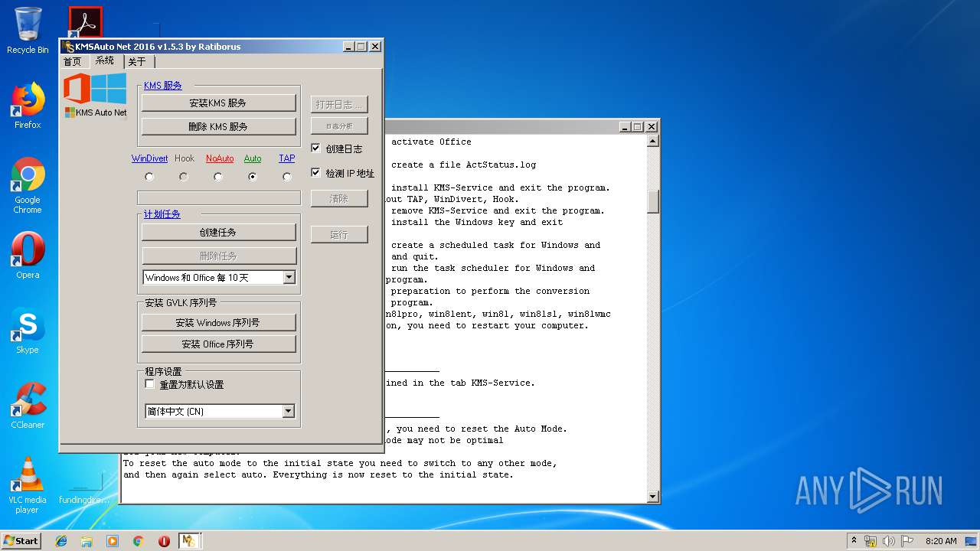Open VLC media player shortcut
Screen dimensions: 980x551
click(28, 485)
